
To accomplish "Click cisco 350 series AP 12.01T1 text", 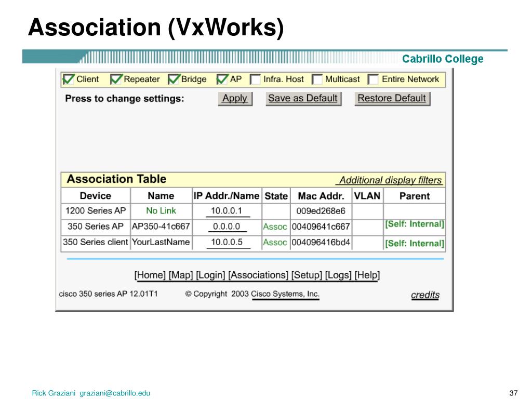I will 109,294.
